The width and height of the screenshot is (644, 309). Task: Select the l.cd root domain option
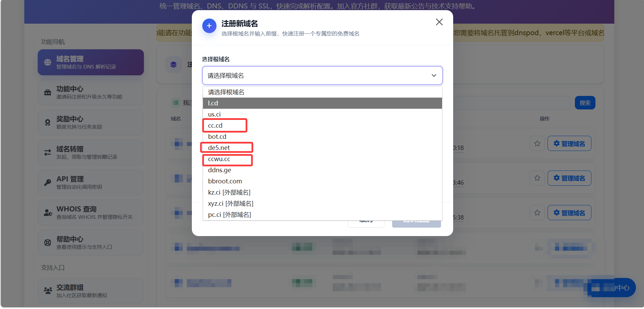coord(322,103)
